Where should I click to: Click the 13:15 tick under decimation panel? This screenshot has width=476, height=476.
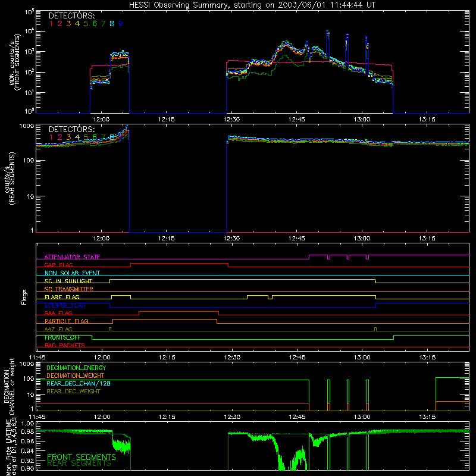pyautogui.click(x=427, y=417)
